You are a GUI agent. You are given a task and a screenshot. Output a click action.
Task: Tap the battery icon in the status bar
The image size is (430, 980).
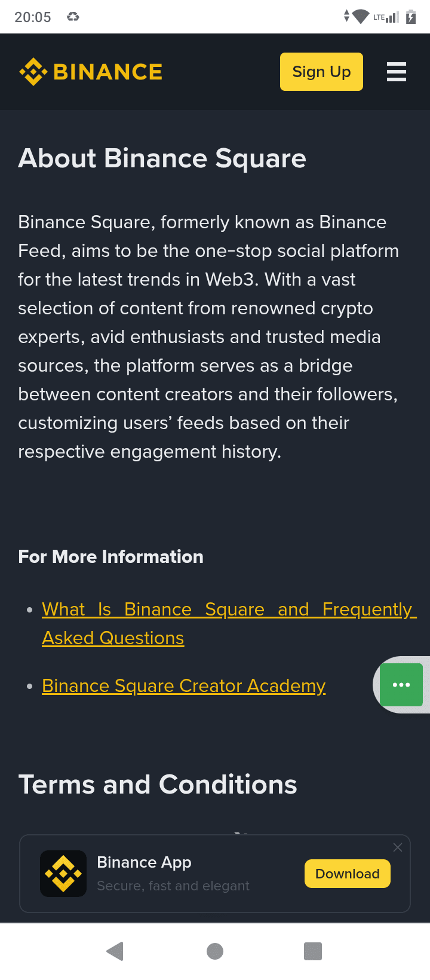tap(411, 17)
